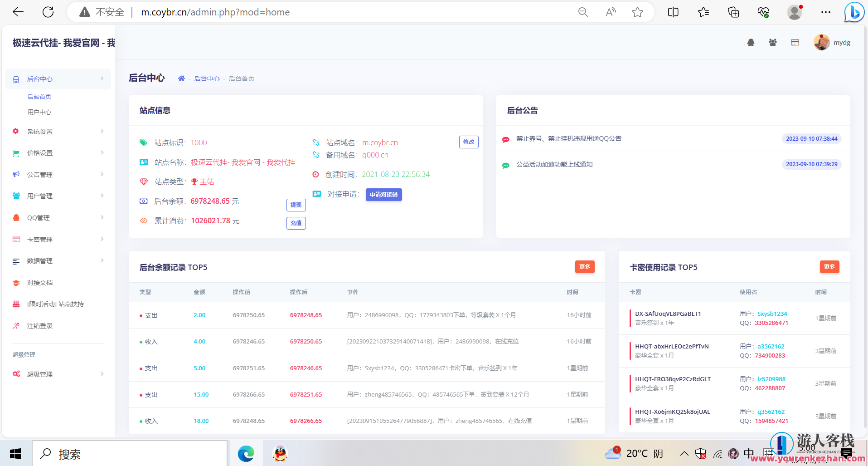Open user Sxysb1234 link in 卡密使用记录
Viewport: 868px width, 466px height.
click(772, 313)
